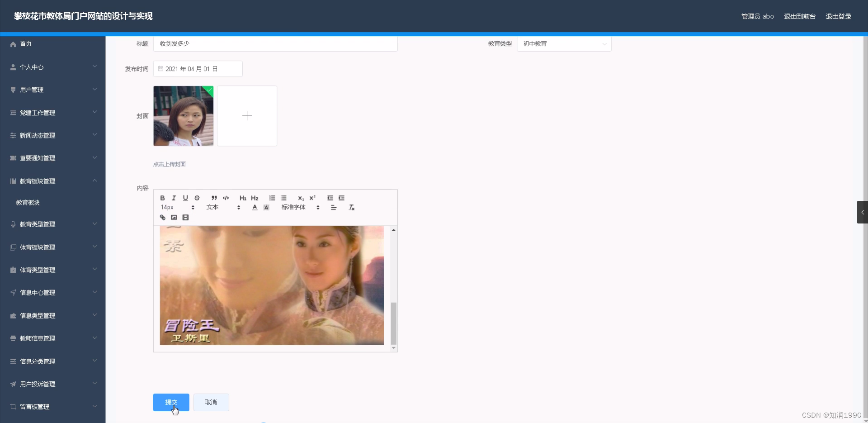Image resolution: width=868 pixels, height=423 pixels.
Task: Insert an ordered list in the editor
Action: coord(272,198)
